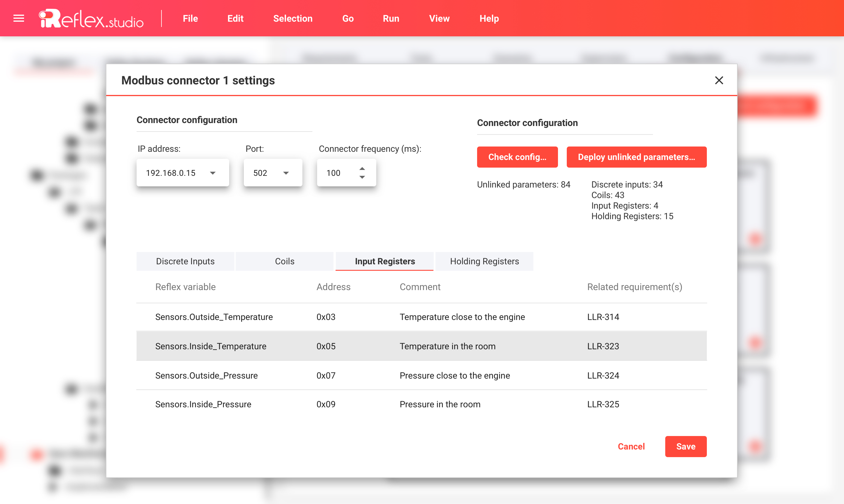Click comment 'Pressure in the room'
The width and height of the screenshot is (844, 504).
click(x=440, y=404)
